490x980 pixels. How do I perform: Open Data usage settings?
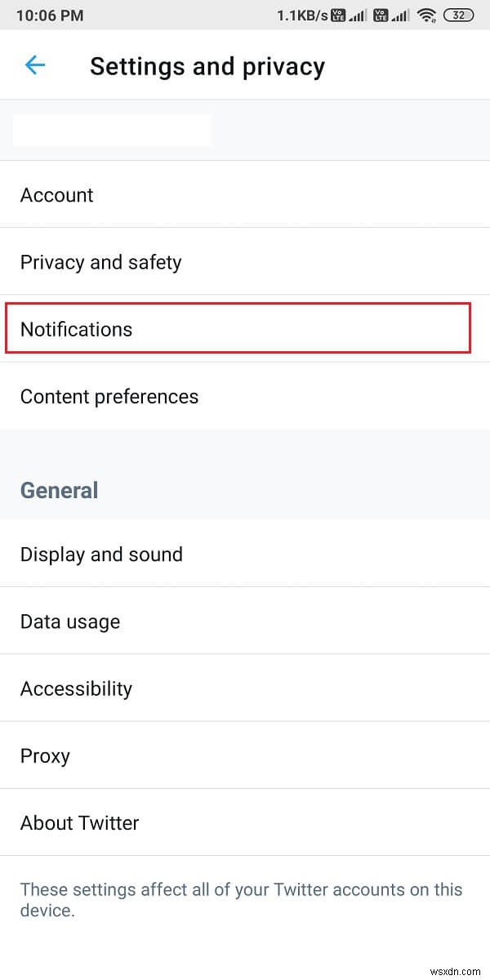[x=70, y=621]
